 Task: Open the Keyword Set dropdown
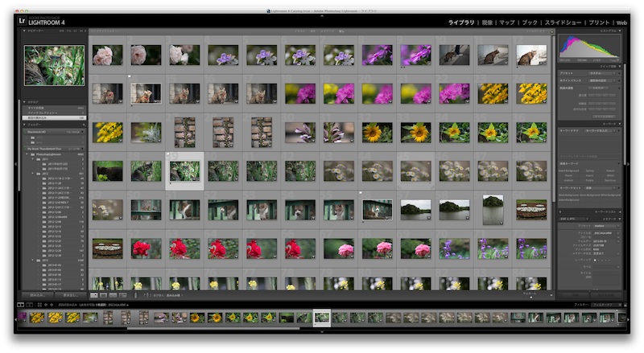pos(601,187)
